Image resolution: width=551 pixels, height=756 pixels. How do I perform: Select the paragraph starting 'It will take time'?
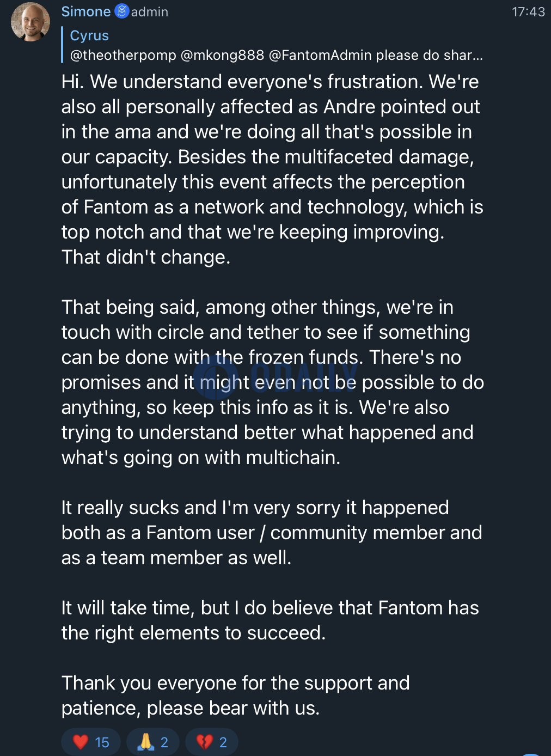click(x=270, y=620)
